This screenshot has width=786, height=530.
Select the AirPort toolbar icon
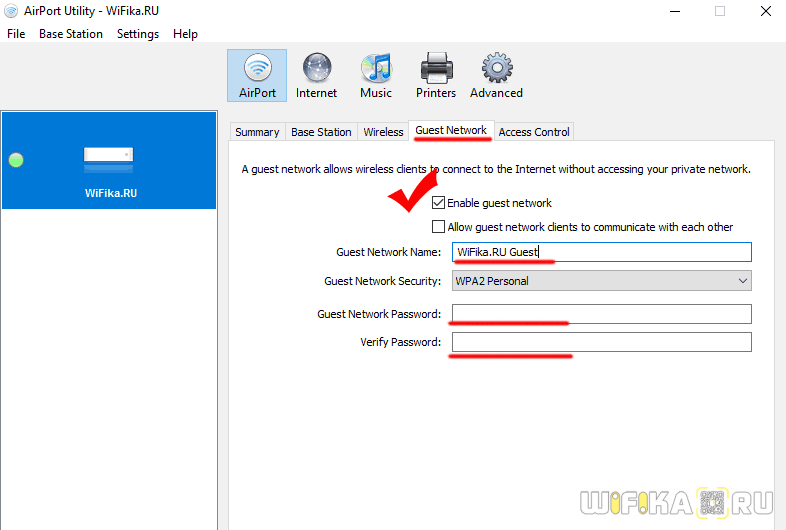point(257,76)
